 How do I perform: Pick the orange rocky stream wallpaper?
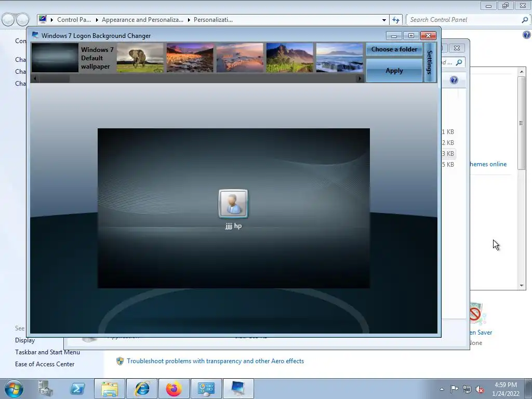pos(190,58)
